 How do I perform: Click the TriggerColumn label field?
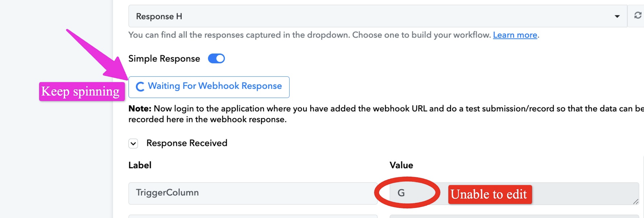253,193
